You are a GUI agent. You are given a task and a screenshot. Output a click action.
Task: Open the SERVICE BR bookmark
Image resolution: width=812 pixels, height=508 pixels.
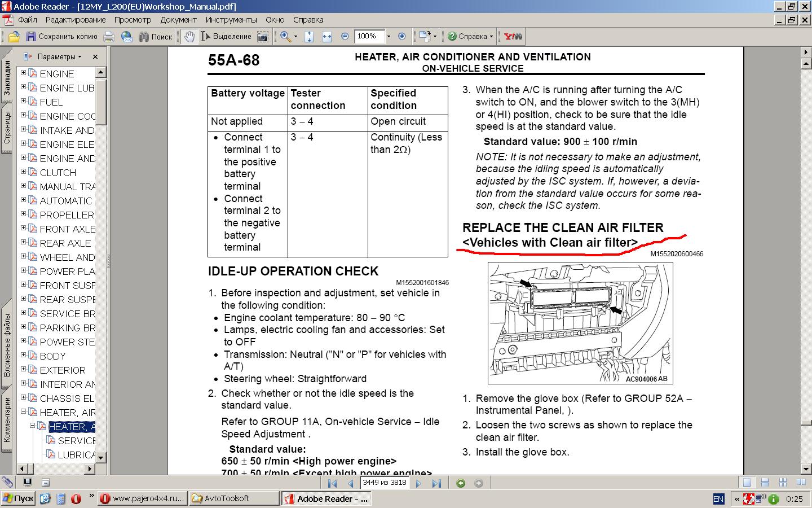(68, 314)
